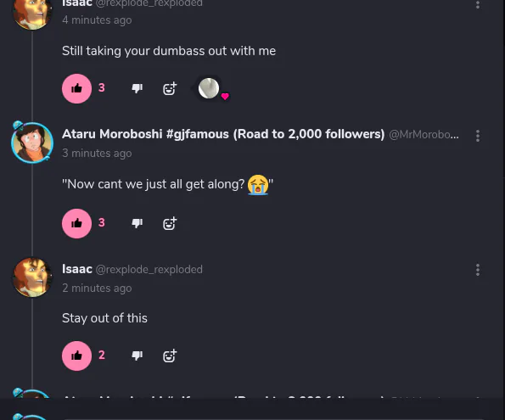Like Isaac's "Still taking your dumbass" comment
505x420 pixels.
[76, 88]
